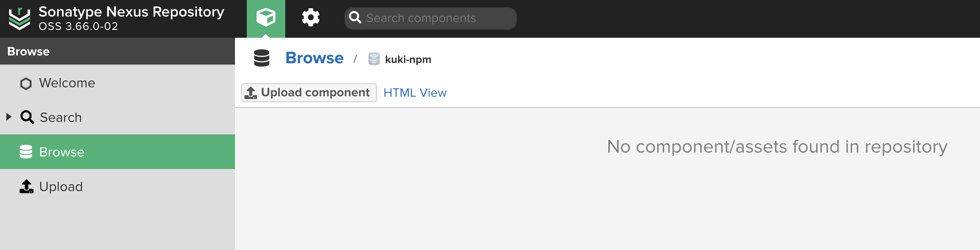
Task: Click the Search magnifier icon in sidebar
Action: pos(27,117)
